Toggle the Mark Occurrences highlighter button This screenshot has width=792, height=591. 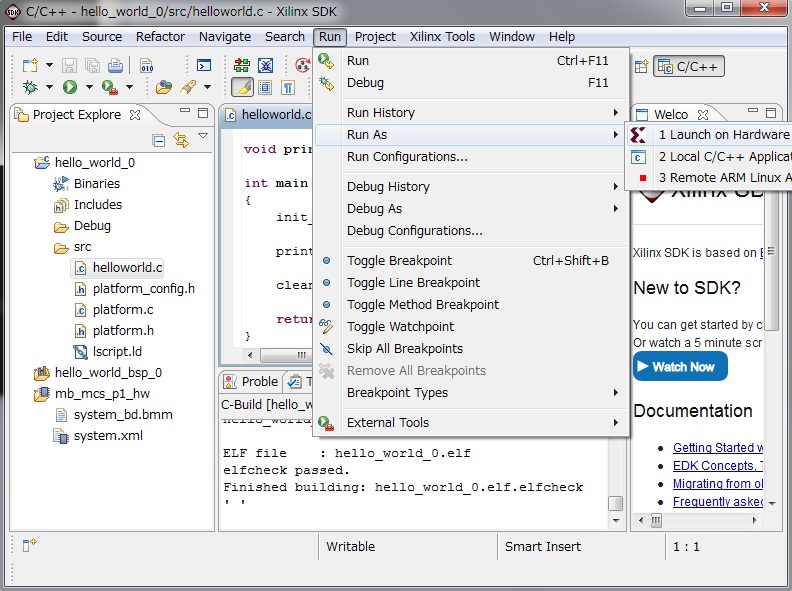242,87
